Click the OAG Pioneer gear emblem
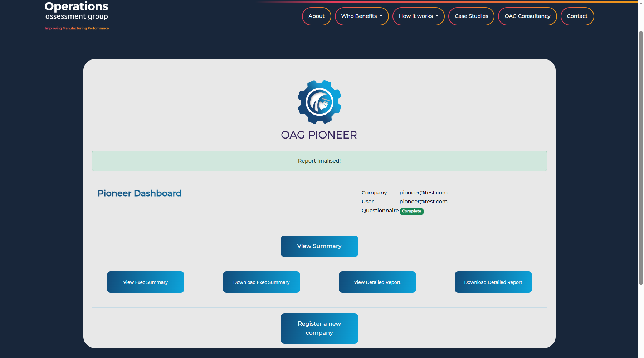644x358 pixels. coord(319,102)
